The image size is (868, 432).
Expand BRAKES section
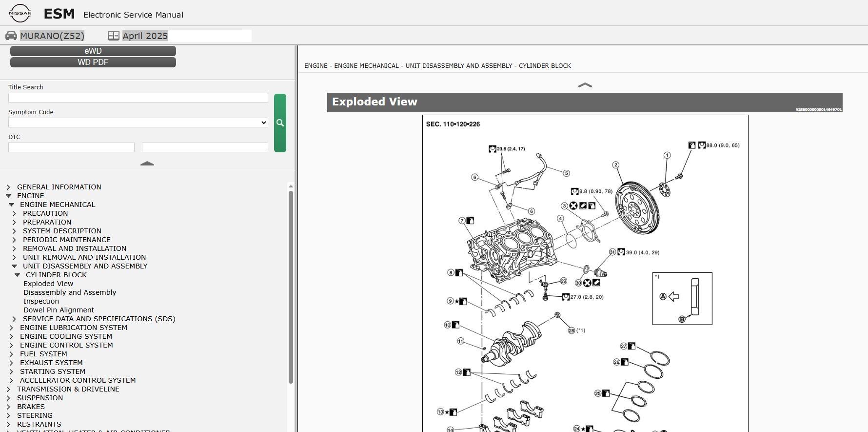coord(8,407)
